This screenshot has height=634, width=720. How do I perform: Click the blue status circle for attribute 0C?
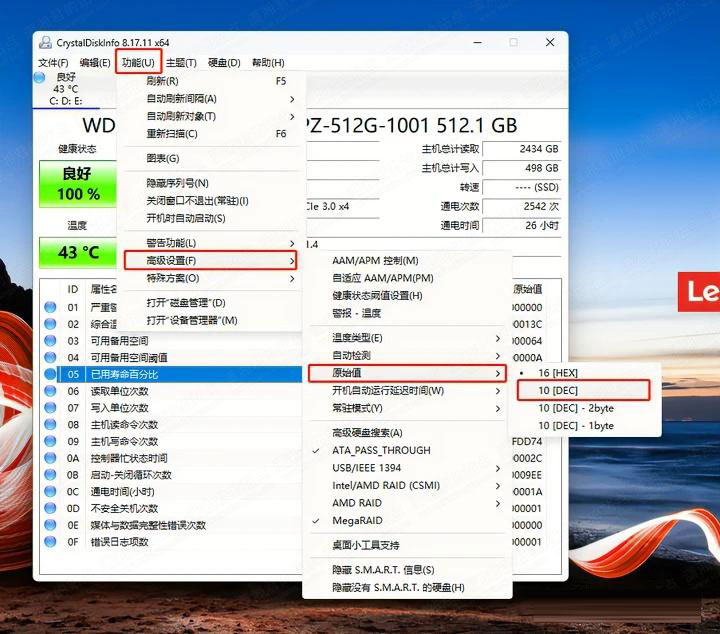50,491
